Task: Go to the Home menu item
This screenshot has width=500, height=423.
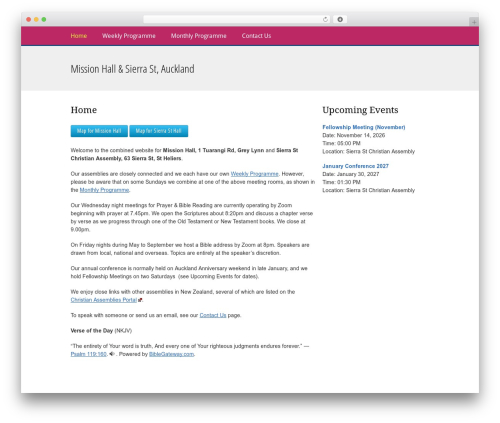Action: [x=79, y=36]
